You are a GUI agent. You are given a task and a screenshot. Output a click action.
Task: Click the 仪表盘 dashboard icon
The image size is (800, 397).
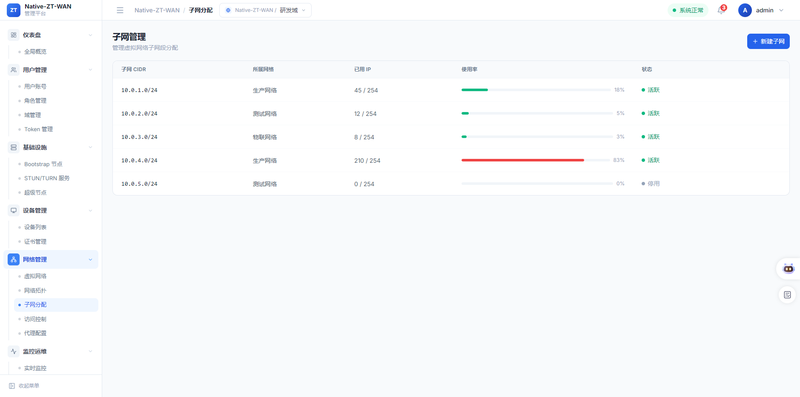[14, 35]
